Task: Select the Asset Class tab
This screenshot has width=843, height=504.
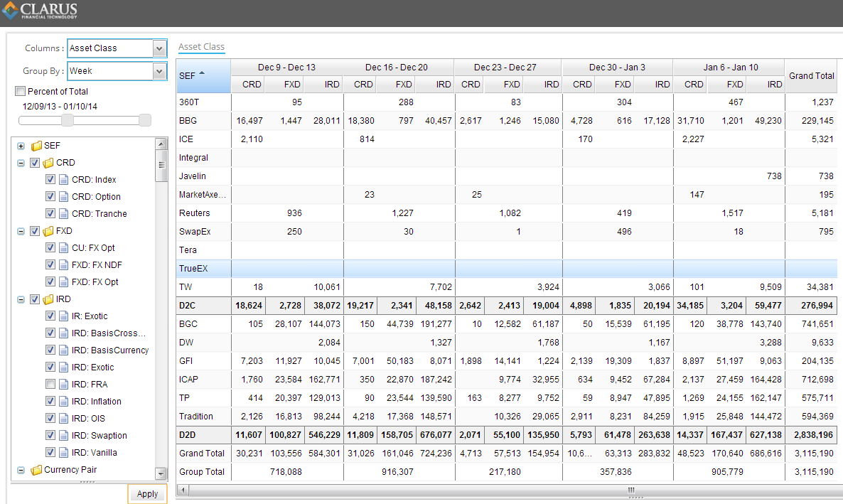Action: (202, 47)
